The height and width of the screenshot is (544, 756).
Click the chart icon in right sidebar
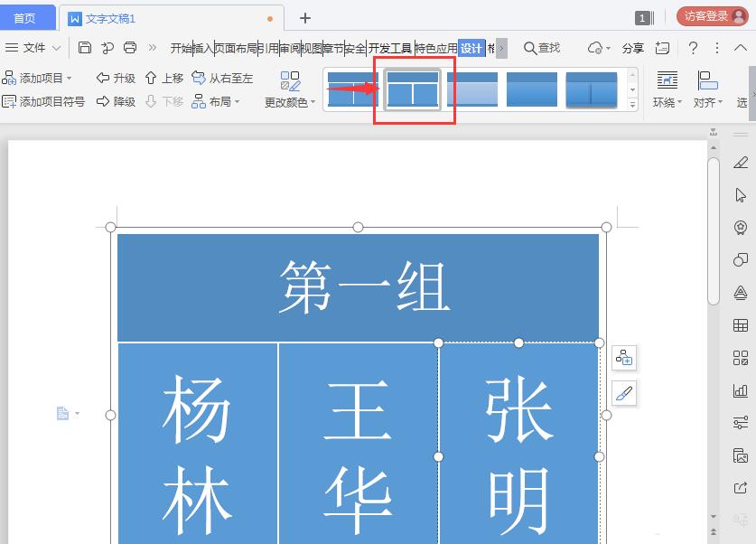pyautogui.click(x=742, y=391)
